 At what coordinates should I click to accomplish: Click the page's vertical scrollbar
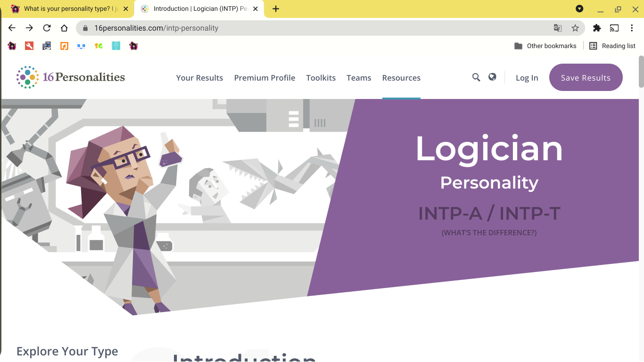coord(641,71)
